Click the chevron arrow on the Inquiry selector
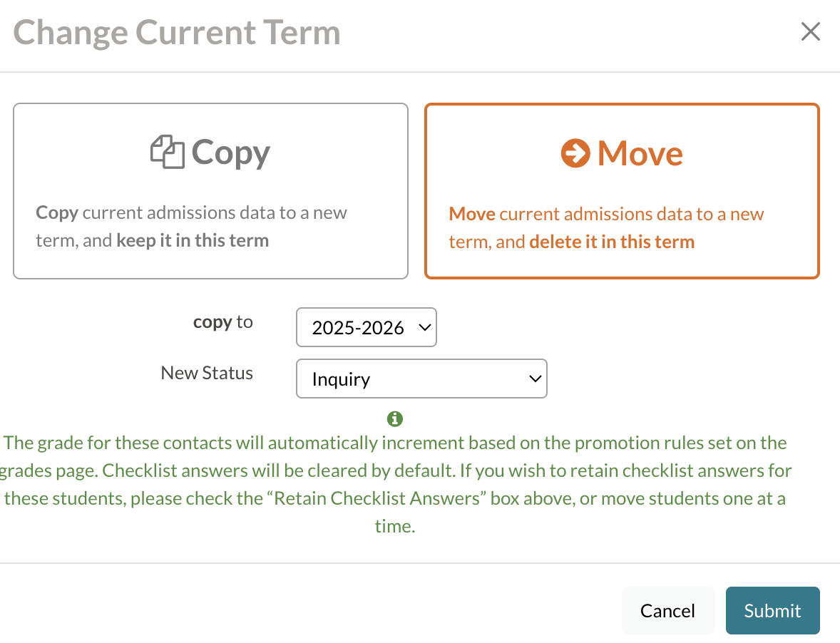 coord(535,379)
